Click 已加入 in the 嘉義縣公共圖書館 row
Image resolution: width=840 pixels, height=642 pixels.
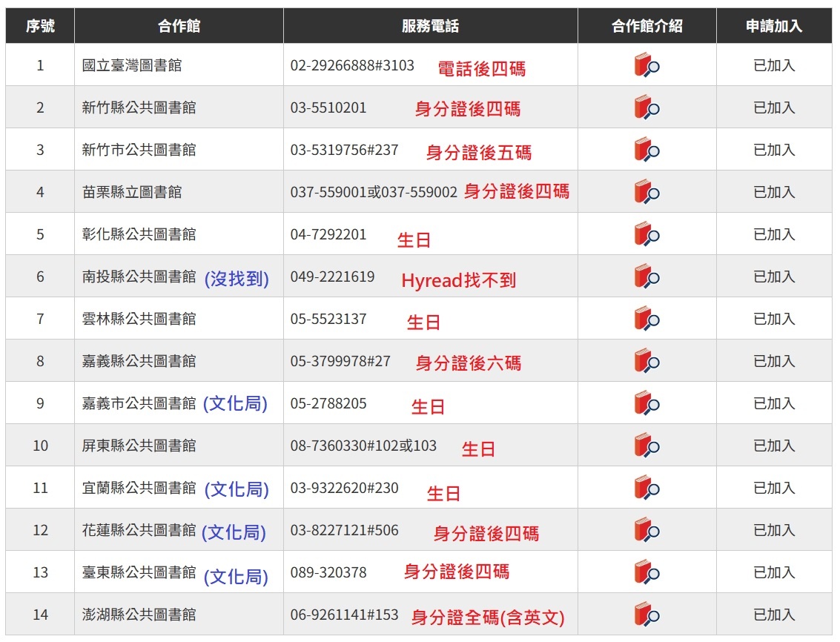[x=774, y=362]
